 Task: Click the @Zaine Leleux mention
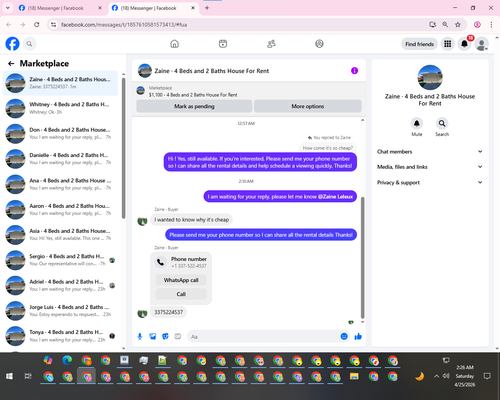click(335, 197)
